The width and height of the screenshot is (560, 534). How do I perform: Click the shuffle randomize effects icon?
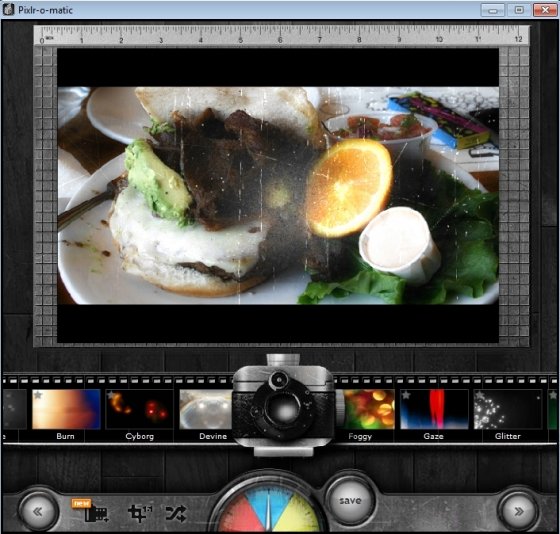coord(176,514)
